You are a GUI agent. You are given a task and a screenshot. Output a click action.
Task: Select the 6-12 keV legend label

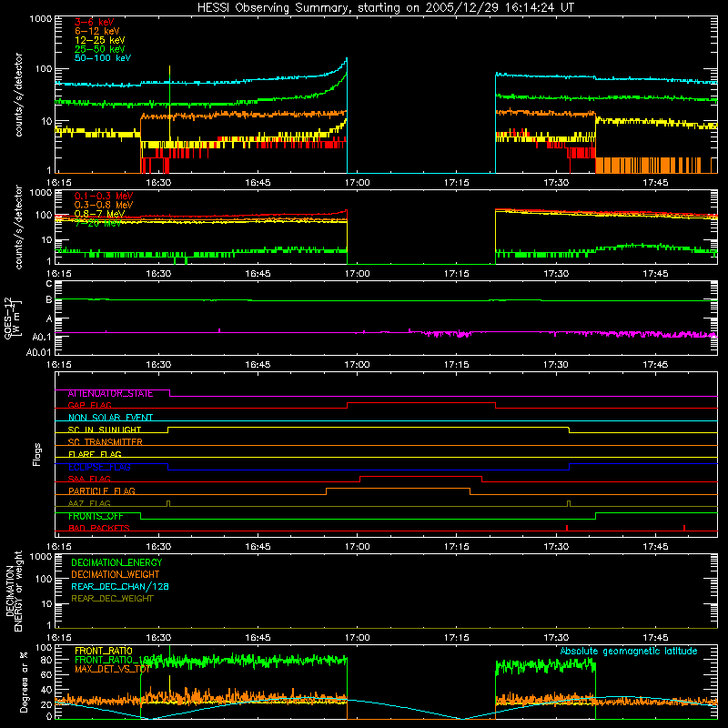[x=97, y=31]
